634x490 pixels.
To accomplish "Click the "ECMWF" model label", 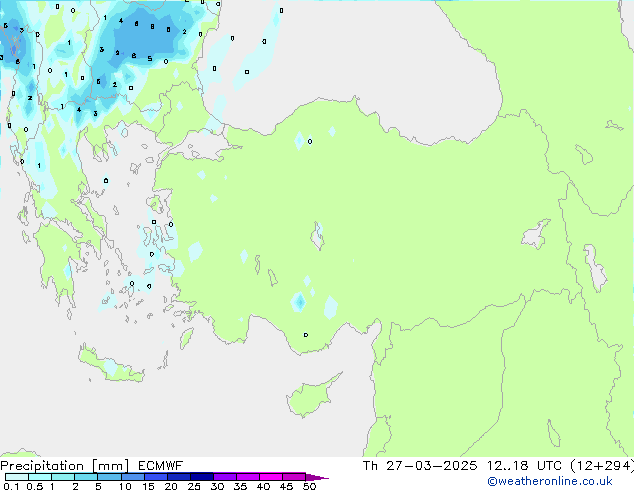I will 161,466.
